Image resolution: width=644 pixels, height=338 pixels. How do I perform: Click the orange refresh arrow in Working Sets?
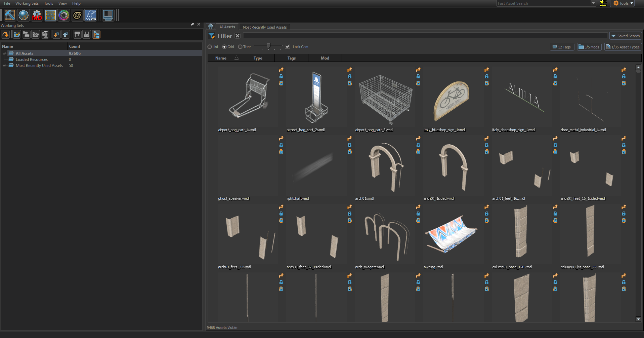[5, 34]
